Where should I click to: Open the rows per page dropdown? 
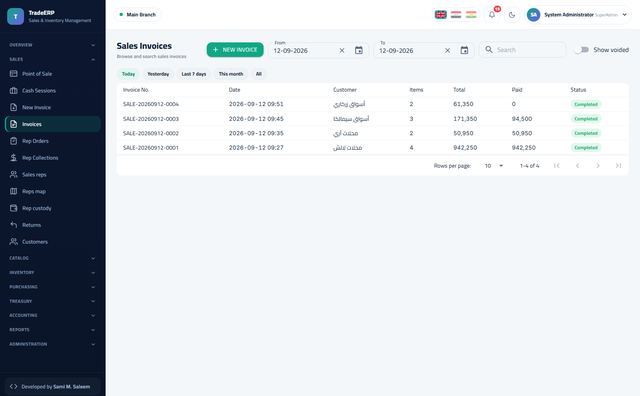tap(493, 166)
